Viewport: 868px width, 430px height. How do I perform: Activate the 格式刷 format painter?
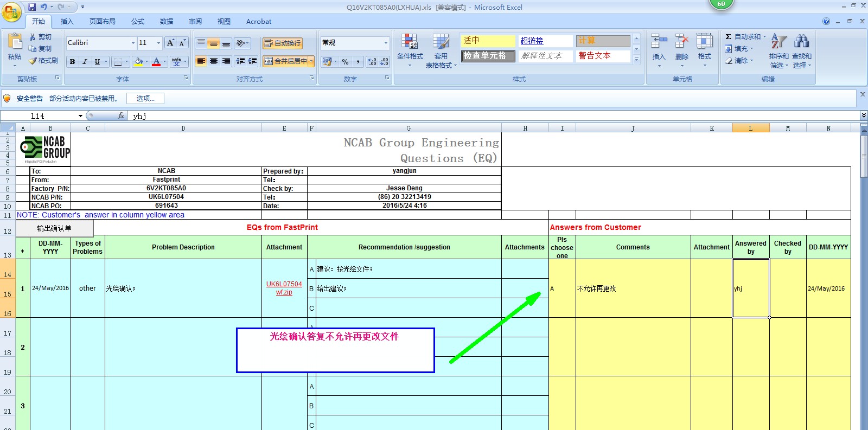(x=43, y=61)
